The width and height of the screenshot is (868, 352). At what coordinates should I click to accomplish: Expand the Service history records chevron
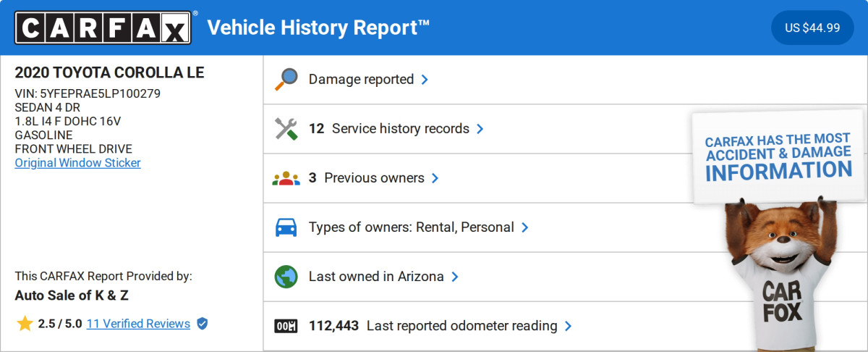480,129
